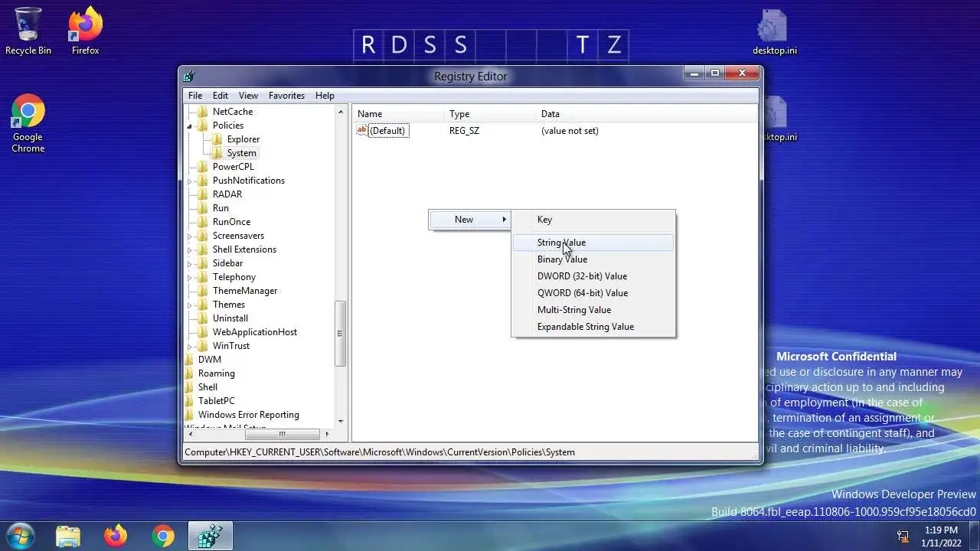Click the New submenu item

[470, 220]
